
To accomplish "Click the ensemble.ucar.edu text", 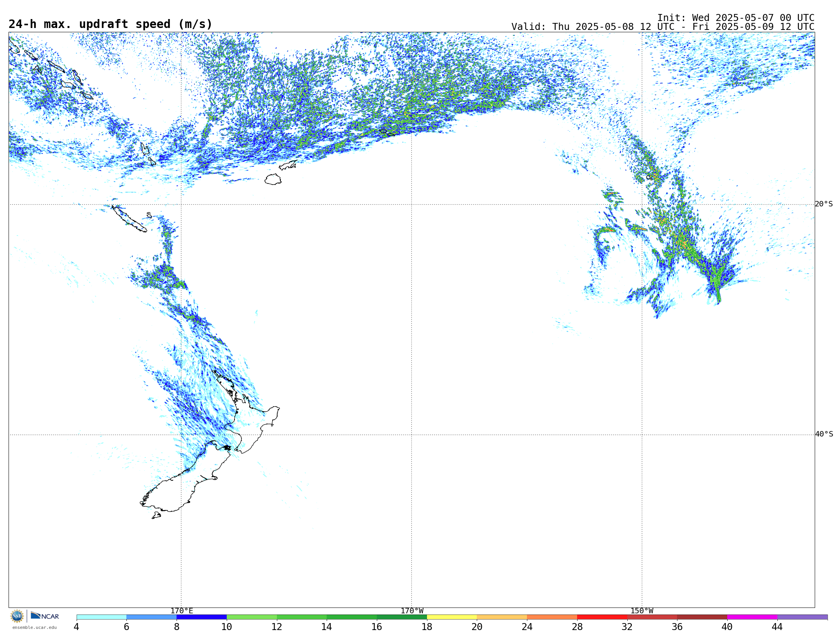I will click(x=34, y=627).
